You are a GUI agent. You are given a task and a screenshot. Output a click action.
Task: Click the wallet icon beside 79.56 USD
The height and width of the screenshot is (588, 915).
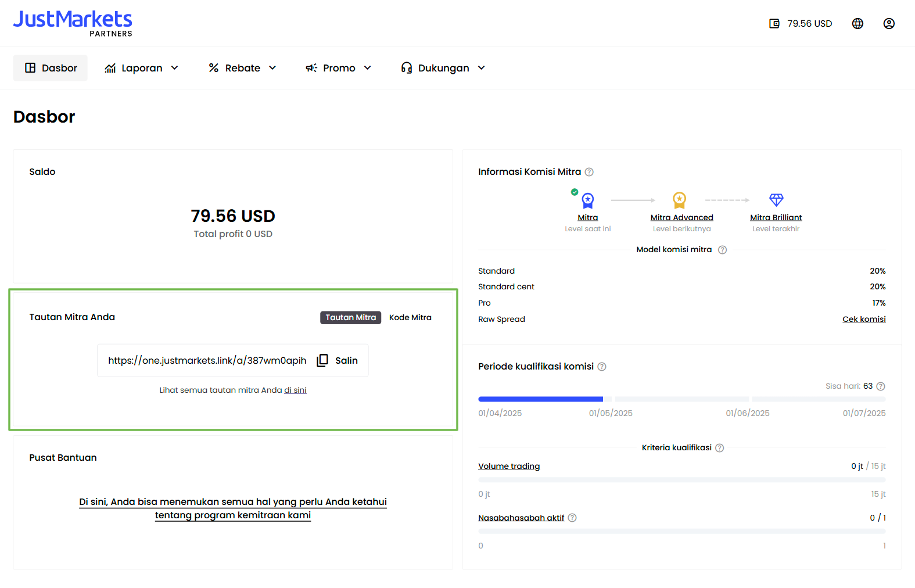[x=774, y=24]
